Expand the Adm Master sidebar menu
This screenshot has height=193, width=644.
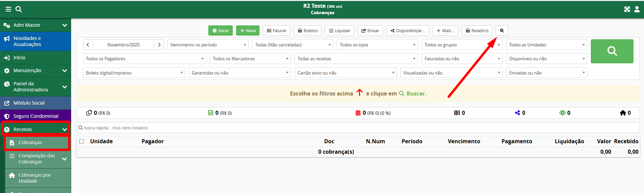tap(36, 25)
